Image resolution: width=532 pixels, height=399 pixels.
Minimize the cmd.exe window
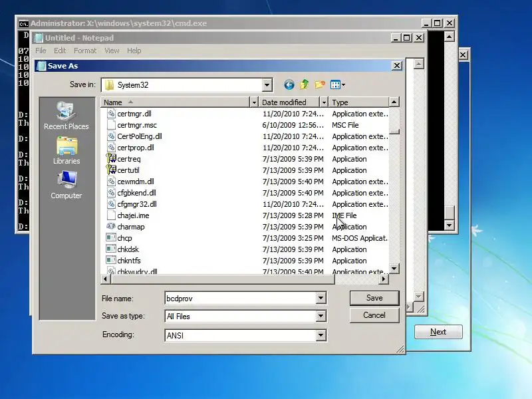click(x=426, y=23)
